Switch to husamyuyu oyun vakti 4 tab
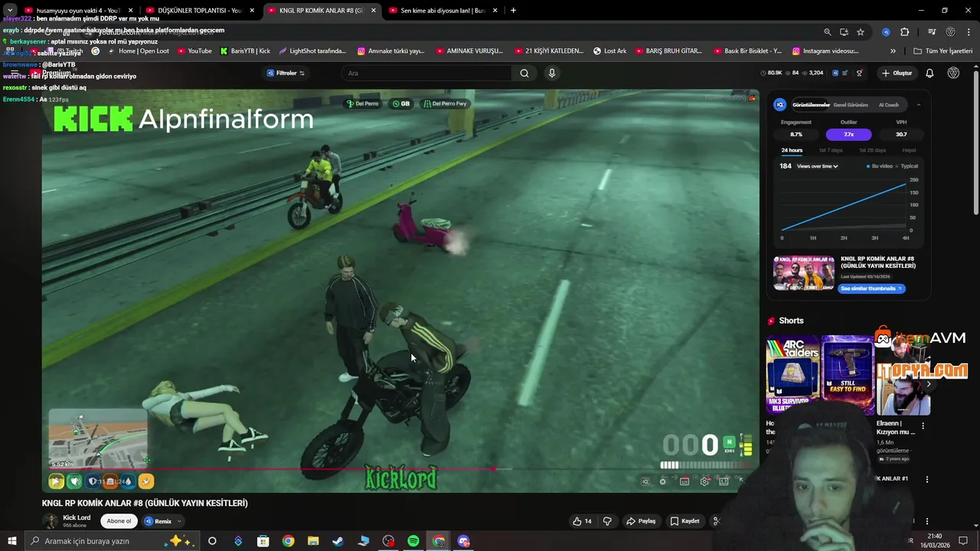 tap(77, 11)
